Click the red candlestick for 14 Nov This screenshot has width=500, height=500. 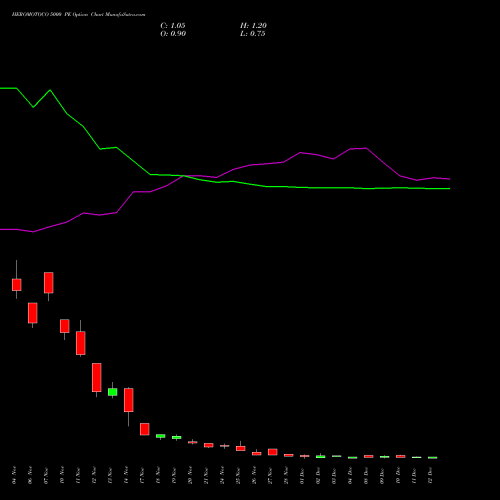click(x=129, y=400)
